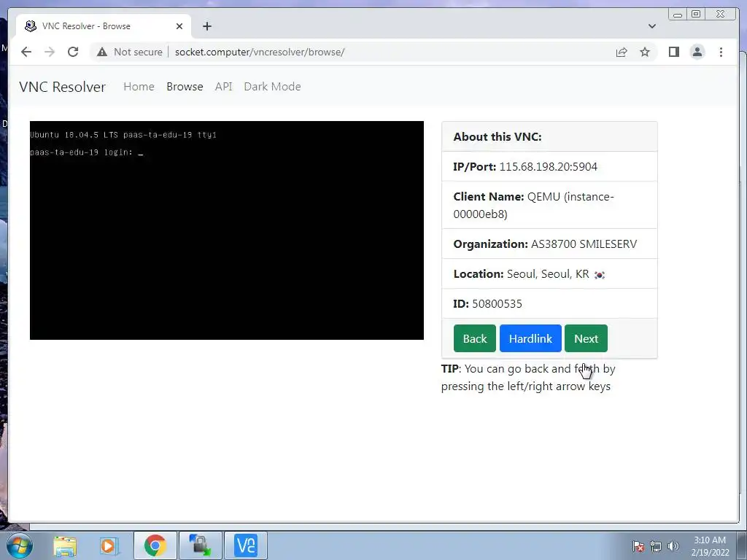Select the IP/Port value 115.68.198.20:5904

(549, 167)
